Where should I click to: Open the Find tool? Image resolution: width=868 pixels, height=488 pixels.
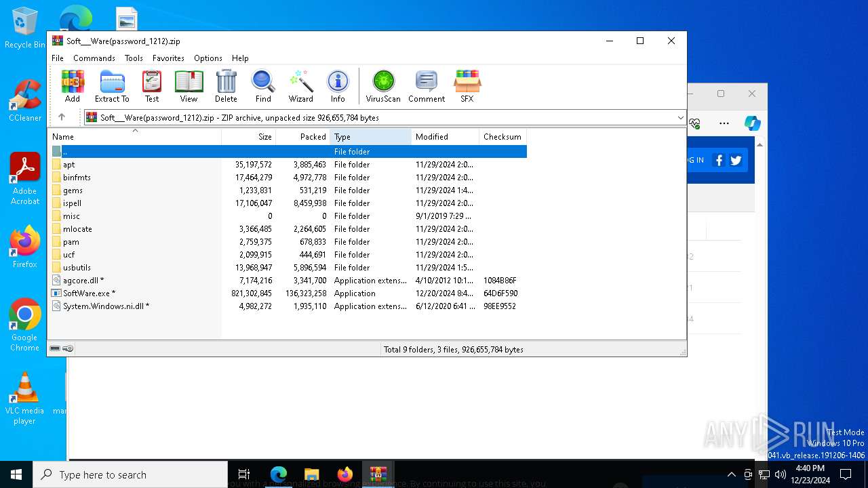tap(263, 86)
